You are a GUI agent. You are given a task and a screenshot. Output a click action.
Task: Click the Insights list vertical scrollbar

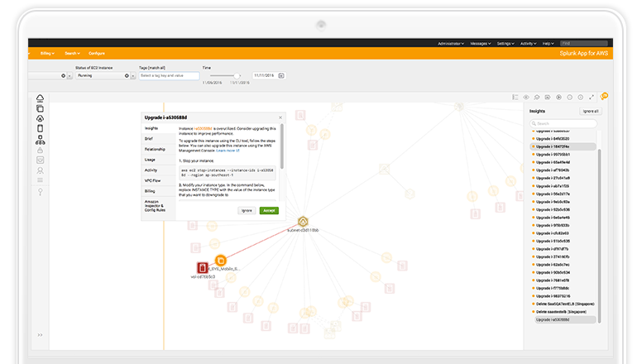(x=599, y=236)
